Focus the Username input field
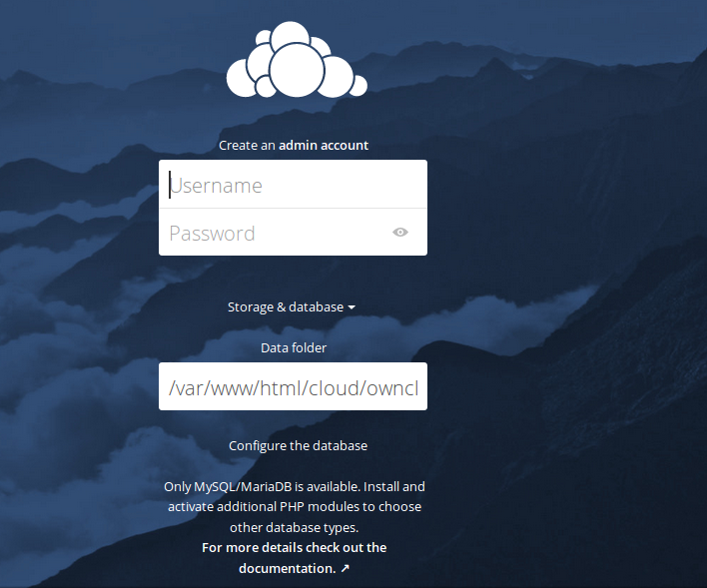The image size is (707, 588). (293, 185)
